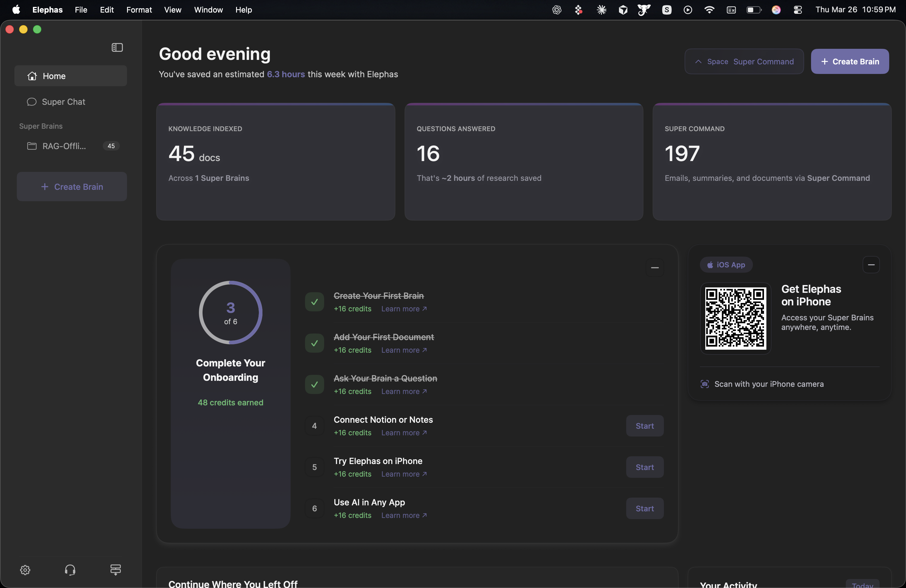Screen dimensions: 906x588
Task: Open Learn more for Connect Notion or Notes
Action: 404,432
